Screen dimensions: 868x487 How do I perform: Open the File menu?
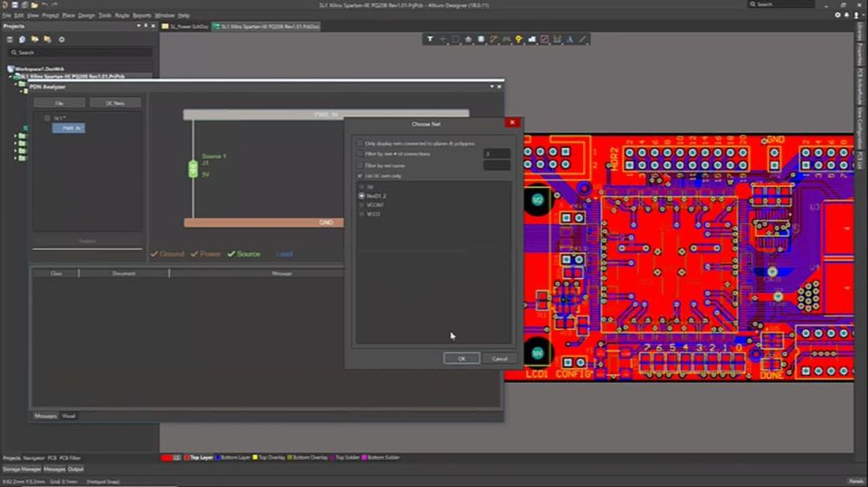coord(6,15)
